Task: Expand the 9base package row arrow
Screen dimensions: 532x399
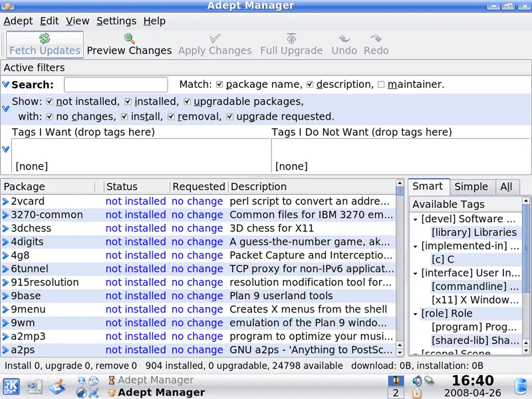Action: coord(5,296)
